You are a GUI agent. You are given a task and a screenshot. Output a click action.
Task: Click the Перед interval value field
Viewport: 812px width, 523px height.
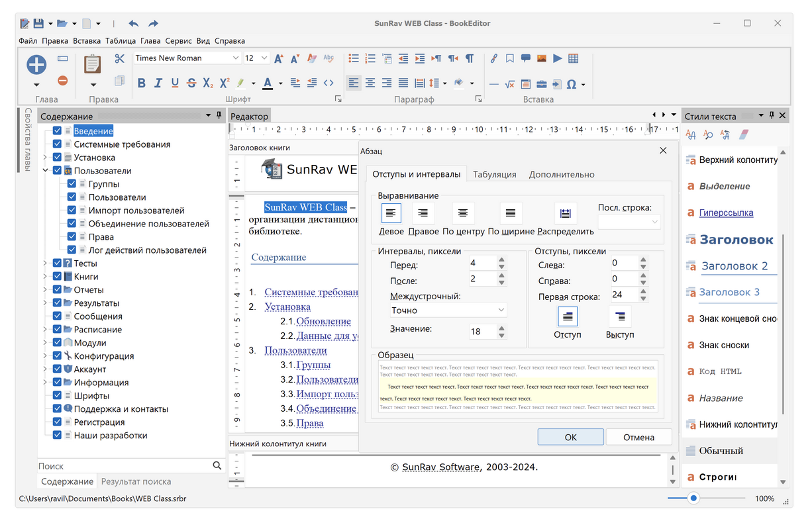pyautogui.click(x=482, y=263)
